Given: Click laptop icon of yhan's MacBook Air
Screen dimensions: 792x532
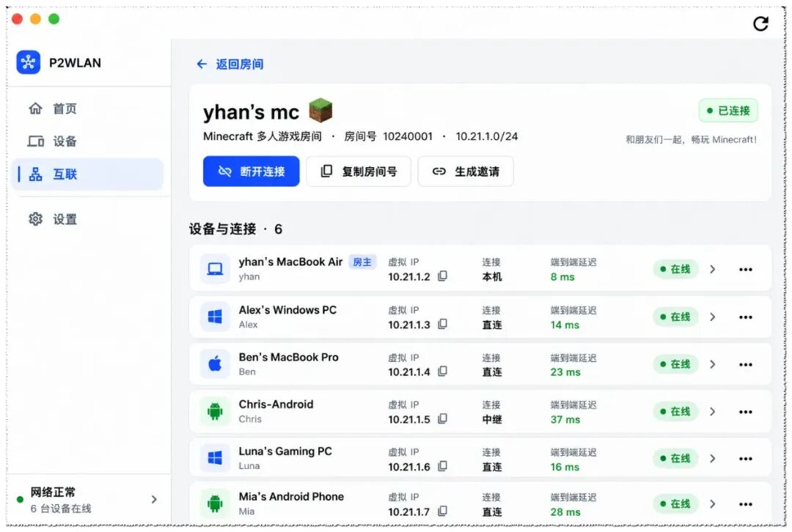Looking at the screenshot, I should (x=215, y=269).
